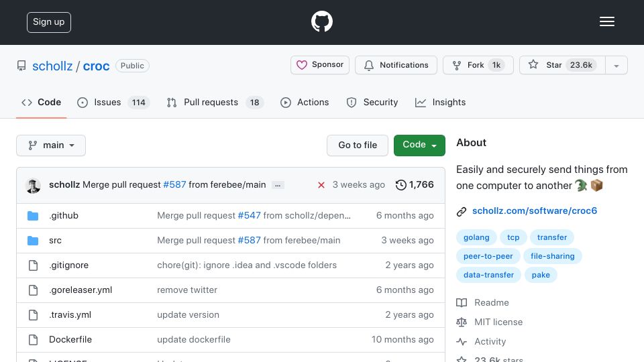Open the 1,766 commits history
644x362 pixels.
[x=415, y=185]
